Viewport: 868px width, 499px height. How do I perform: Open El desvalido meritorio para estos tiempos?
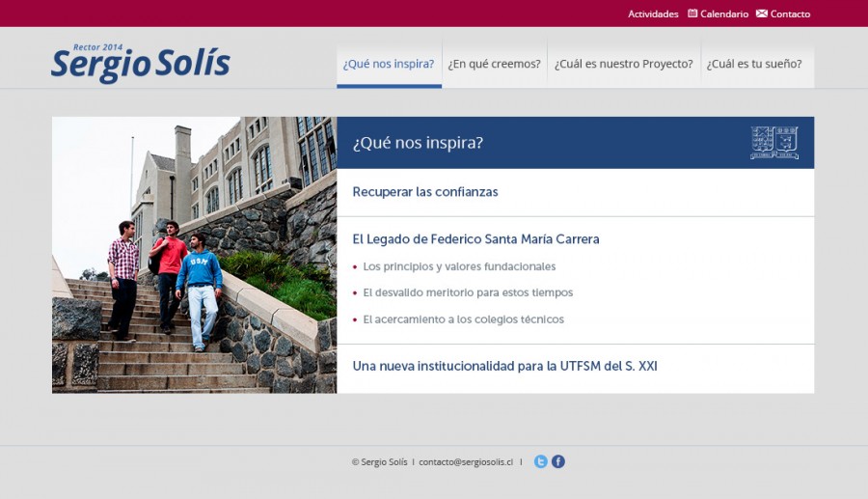click(468, 292)
